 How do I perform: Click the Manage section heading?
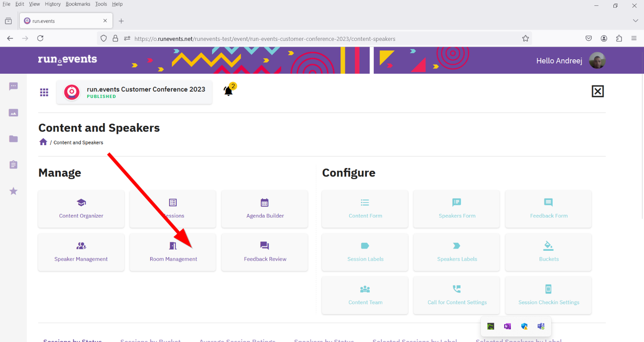coord(60,173)
